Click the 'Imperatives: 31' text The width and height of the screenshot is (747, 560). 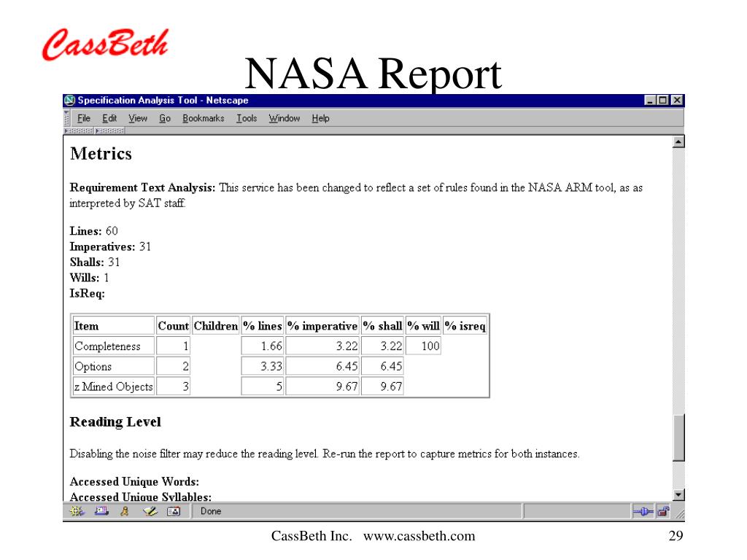click(x=110, y=246)
